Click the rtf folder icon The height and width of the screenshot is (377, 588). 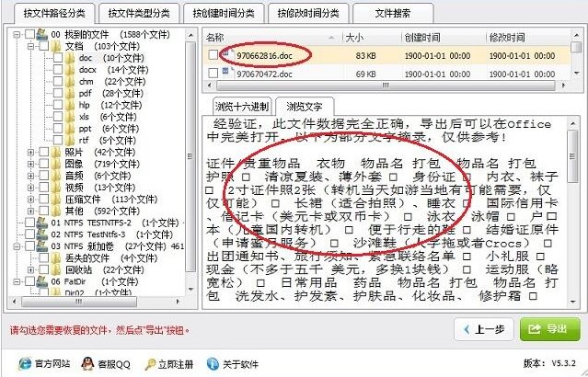70,140
